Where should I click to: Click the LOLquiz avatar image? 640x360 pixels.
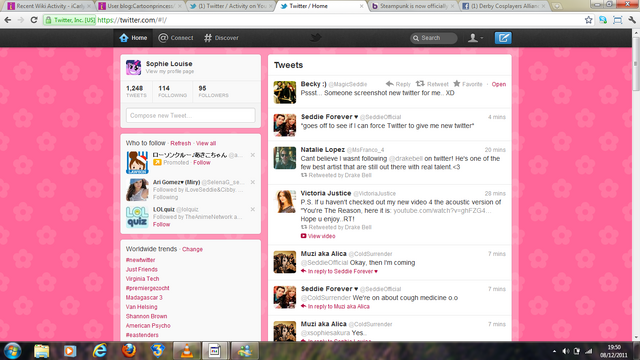137,217
